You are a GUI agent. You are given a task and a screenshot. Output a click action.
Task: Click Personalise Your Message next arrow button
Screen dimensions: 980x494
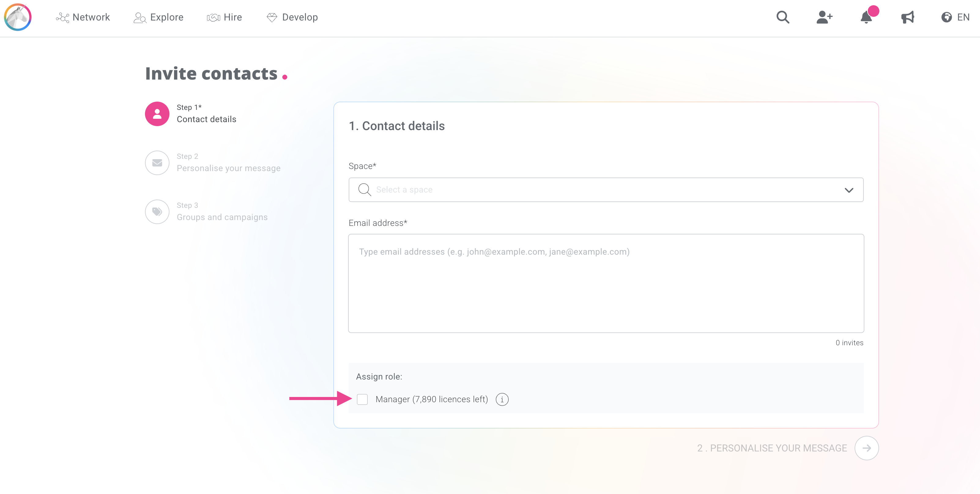pos(866,448)
